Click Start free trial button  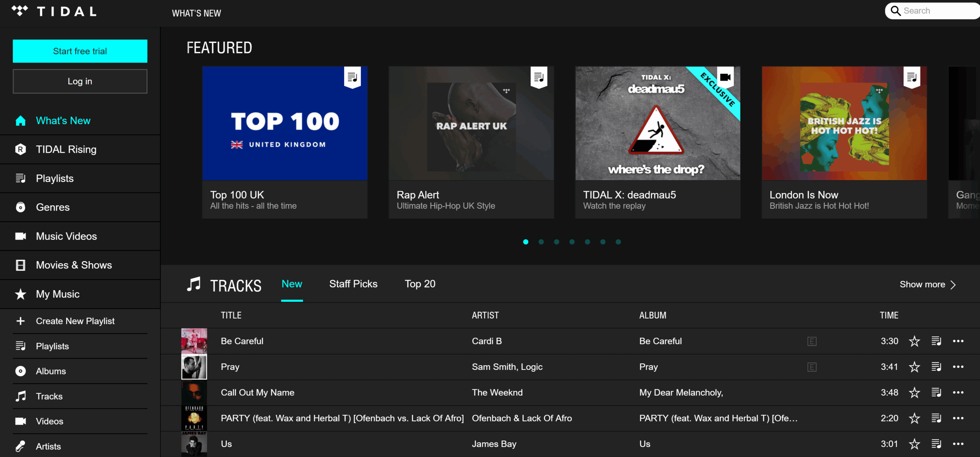pos(80,51)
